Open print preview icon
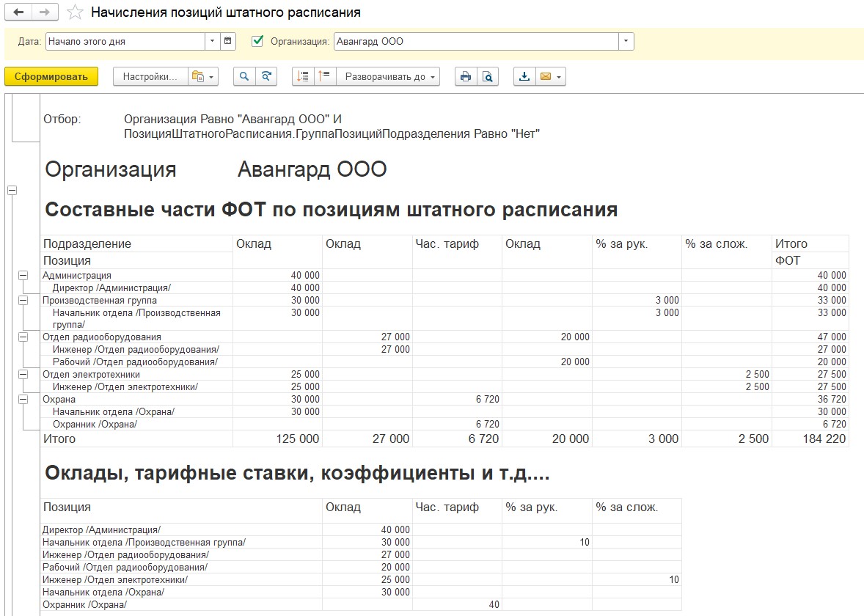This screenshot has height=616, width=864. 488,76
